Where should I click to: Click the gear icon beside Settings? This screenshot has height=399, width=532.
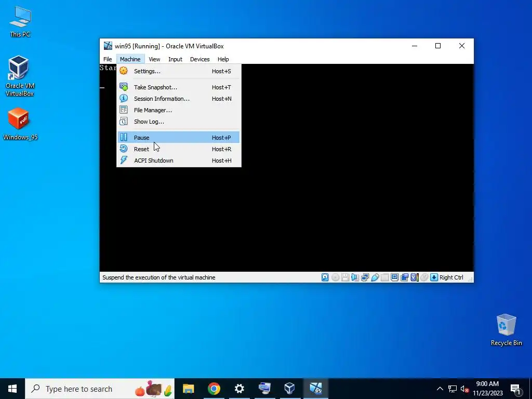[x=124, y=71]
